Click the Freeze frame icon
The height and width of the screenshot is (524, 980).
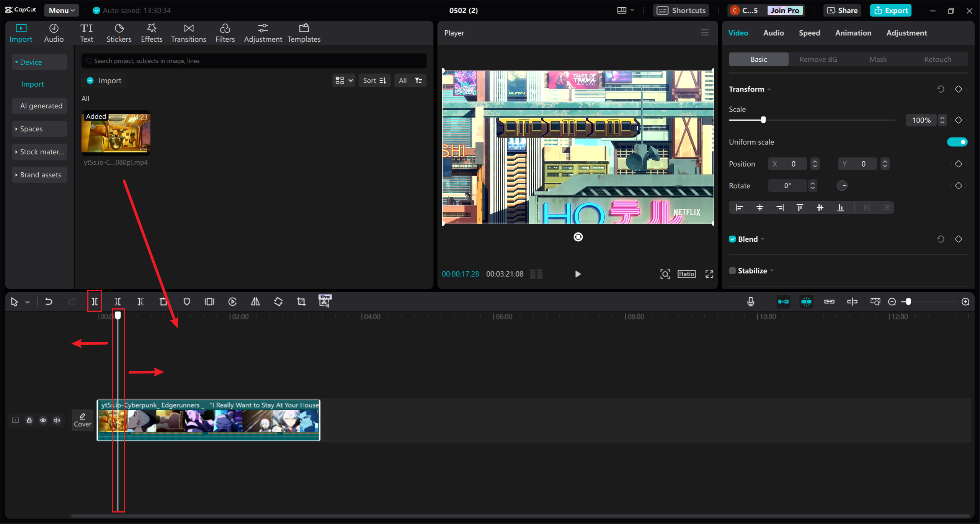(x=209, y=302)
